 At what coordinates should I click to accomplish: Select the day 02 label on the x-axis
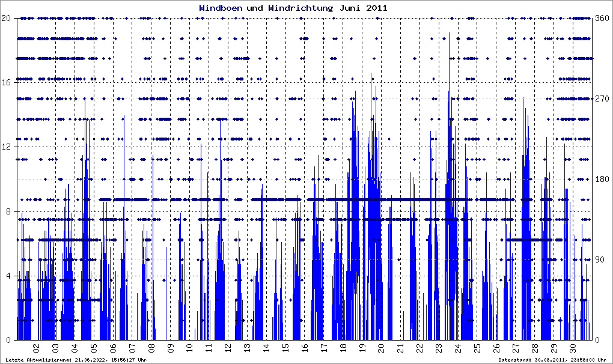pos(36,348)
